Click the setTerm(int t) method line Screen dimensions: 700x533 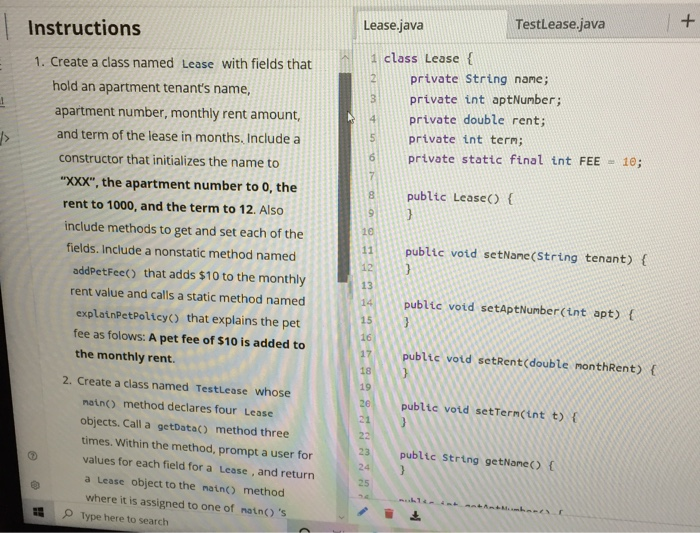[x=489, y=412]
